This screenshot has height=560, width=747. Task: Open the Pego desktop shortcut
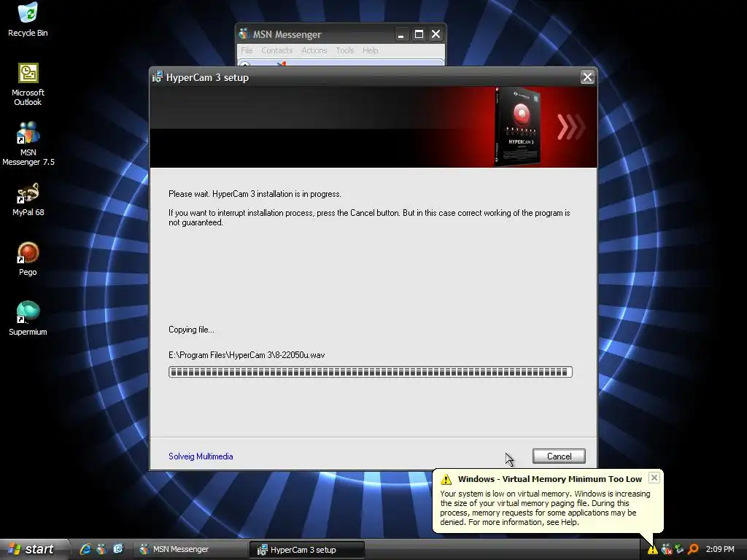pos(28,260)
